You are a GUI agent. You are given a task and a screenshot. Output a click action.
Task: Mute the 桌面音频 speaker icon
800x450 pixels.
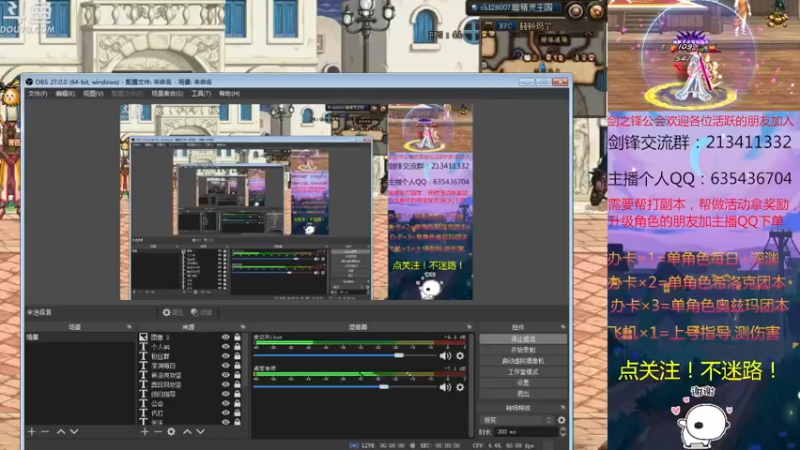click(445, 387)
